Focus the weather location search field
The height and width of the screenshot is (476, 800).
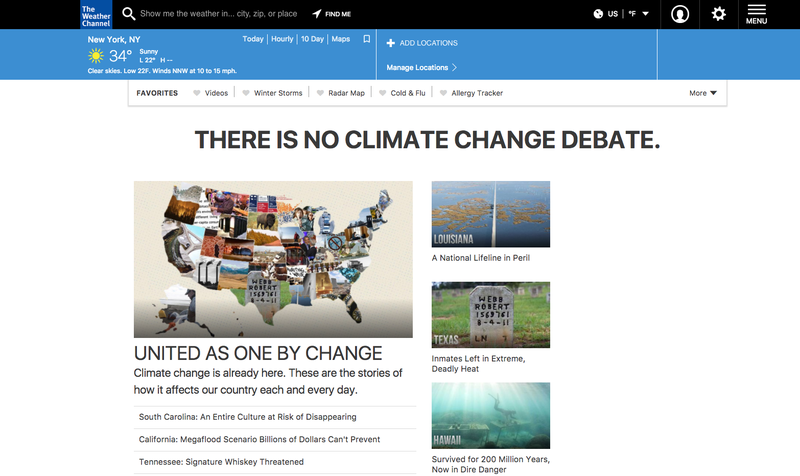[x=218, y=14]
